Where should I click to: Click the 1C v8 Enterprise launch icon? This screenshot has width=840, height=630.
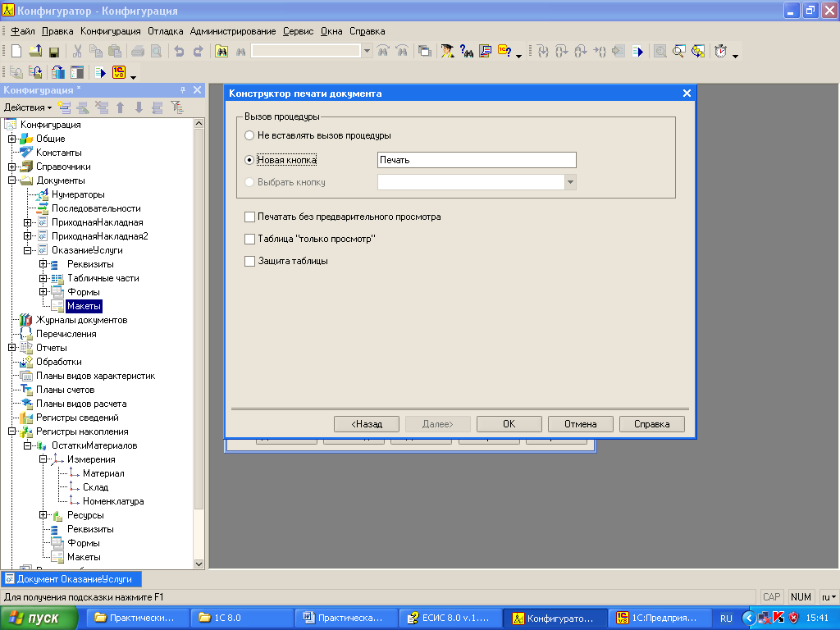pos(119,72)
